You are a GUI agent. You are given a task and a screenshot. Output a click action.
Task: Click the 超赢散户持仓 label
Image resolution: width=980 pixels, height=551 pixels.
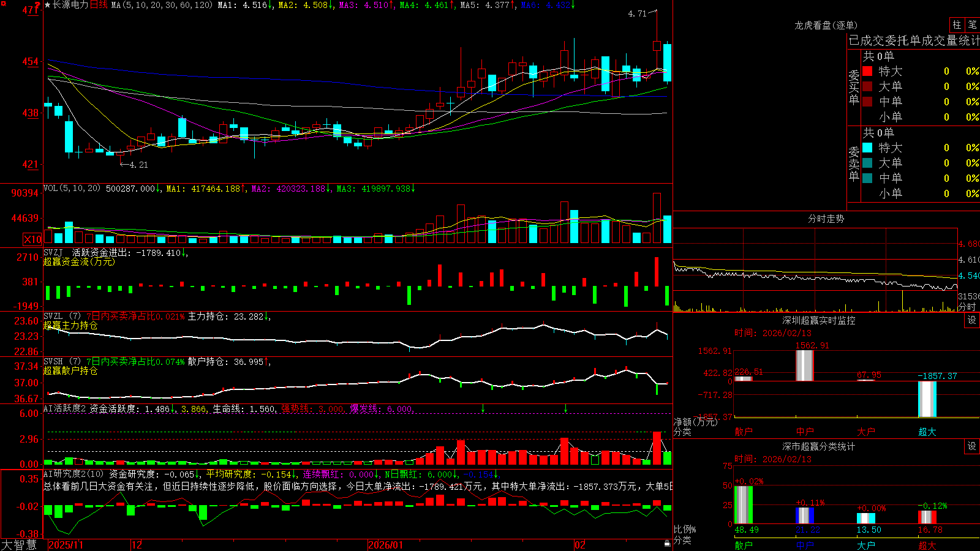(70, 370)
